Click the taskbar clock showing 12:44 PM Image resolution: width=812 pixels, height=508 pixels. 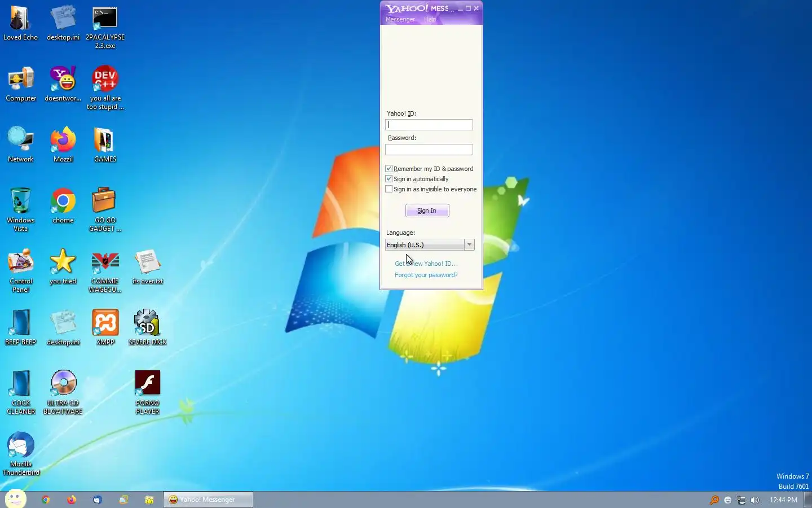click(x=783, y=500)
